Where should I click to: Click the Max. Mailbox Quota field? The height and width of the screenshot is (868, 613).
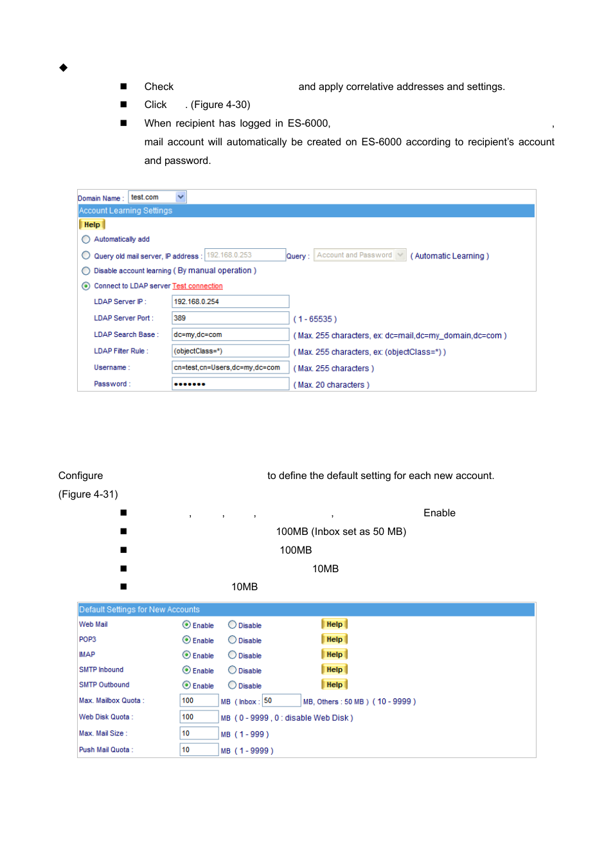199,701
